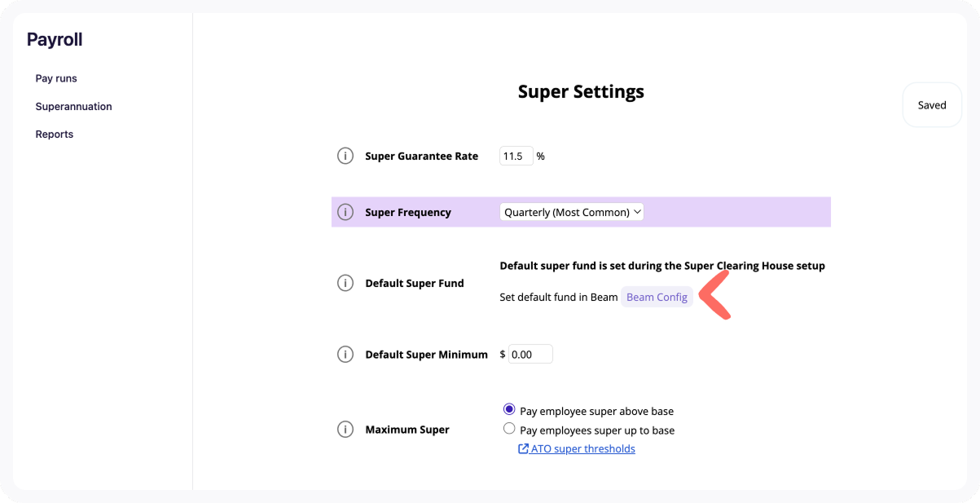Click info icon beside Maximum Super
Viewport: 980px width, 503px height.
(345, 429)
